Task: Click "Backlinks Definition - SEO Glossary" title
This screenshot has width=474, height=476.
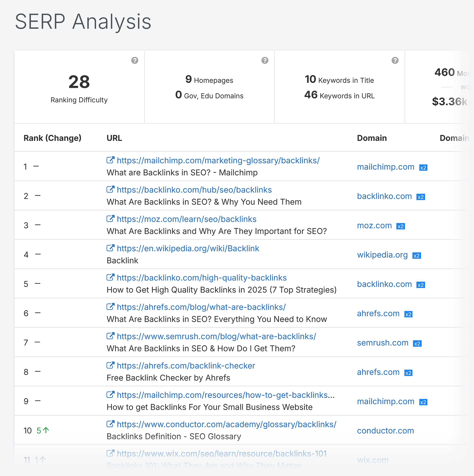Action: click(174, 437)
